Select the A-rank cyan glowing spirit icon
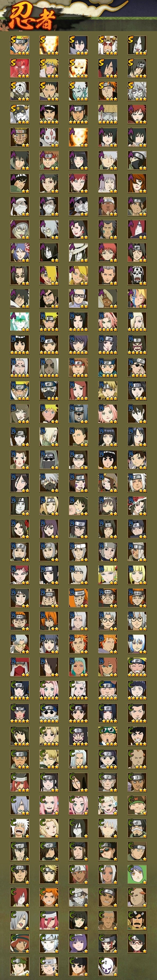This screenshot has width=157, height=980. (x=19, y=322)
